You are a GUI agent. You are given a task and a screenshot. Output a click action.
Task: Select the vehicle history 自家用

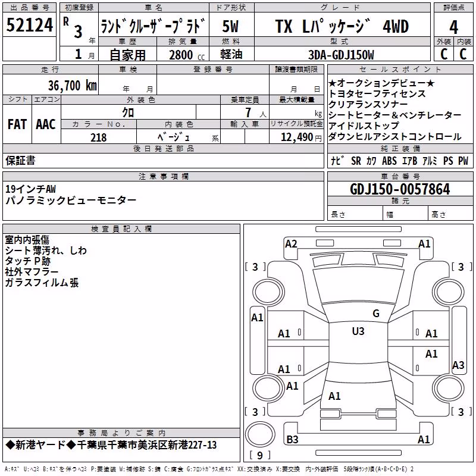(127, 55)
